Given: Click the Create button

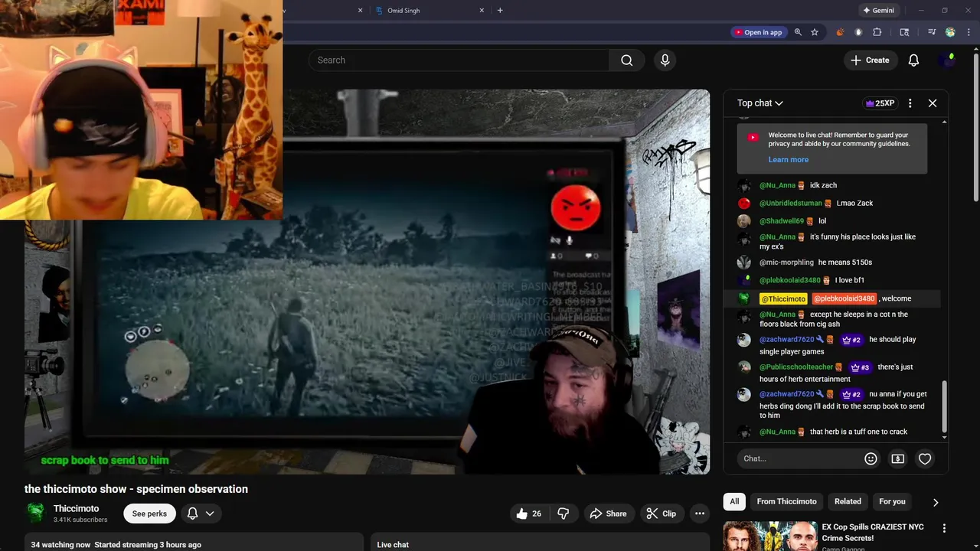Looking at the screenshot, I should point(870,60).
